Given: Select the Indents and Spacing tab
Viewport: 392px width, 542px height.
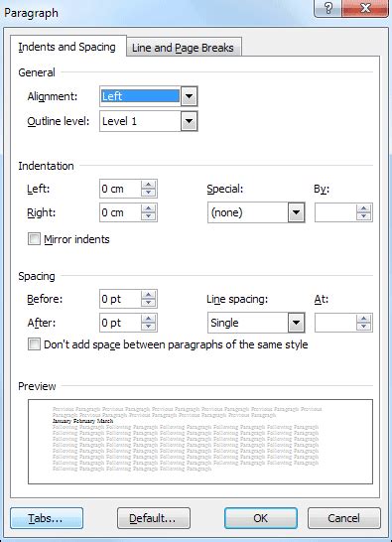Looking at the screenshot, I should tap(67, 47).
